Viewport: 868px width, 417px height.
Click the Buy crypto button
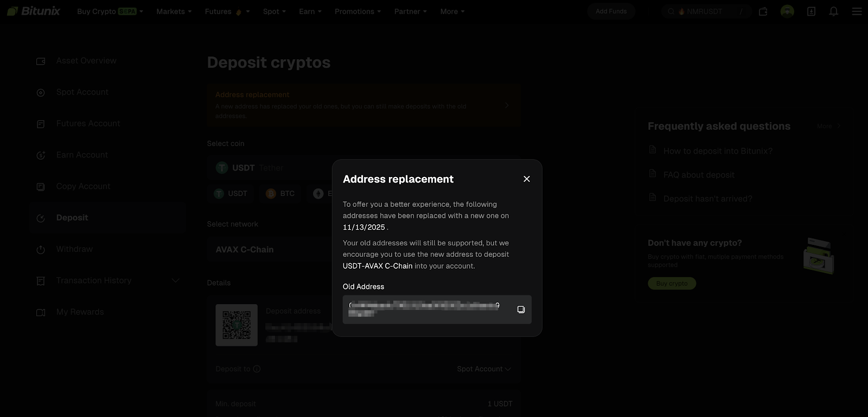coord(672,283)
